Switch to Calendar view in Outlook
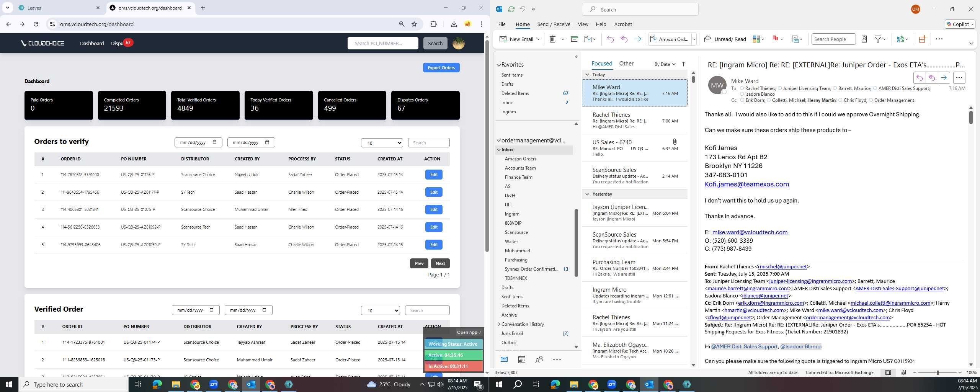 (521, 359)
